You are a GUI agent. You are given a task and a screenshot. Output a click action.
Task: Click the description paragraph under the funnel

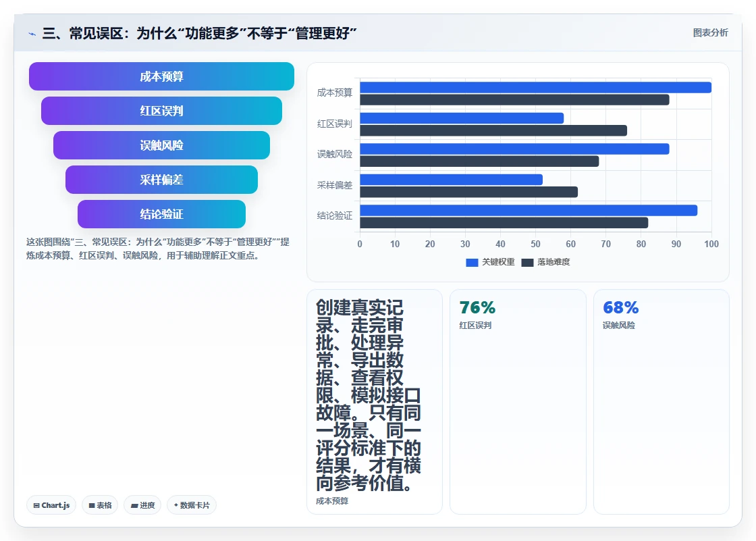158,249
